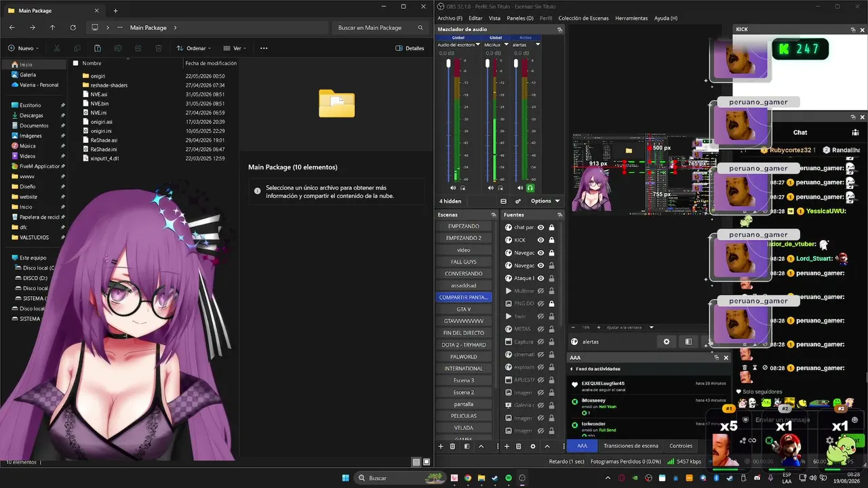Switch the audio mixer layout icon

(x=503, y=201)
